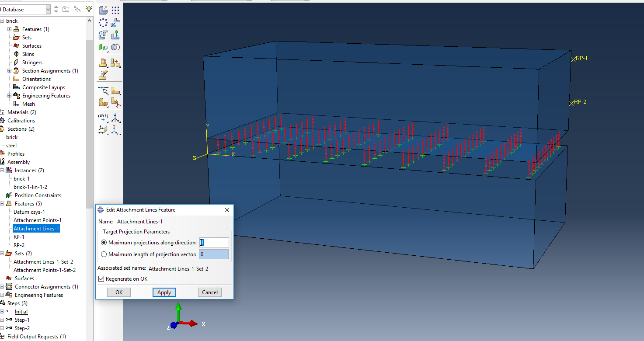The height and width of the screenshot is (341, 644).
Task: Expand the Step-2 node
Action: (x=2, y=328)
